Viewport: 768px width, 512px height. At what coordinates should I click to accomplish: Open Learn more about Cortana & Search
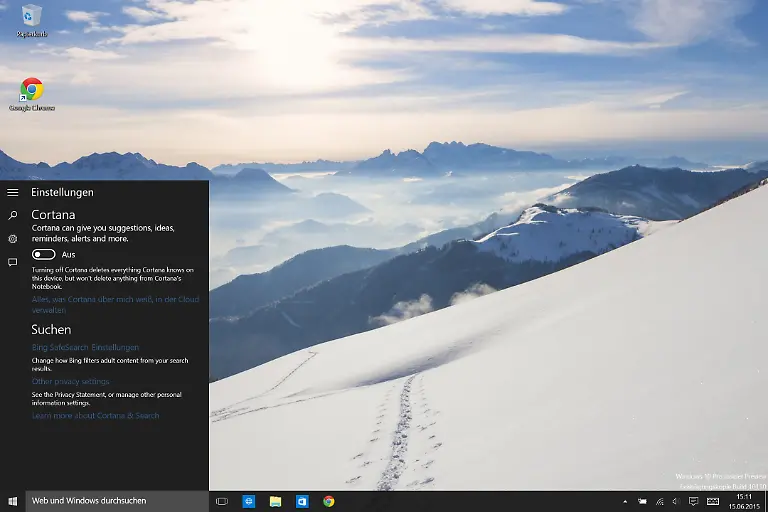pos(95,415)
